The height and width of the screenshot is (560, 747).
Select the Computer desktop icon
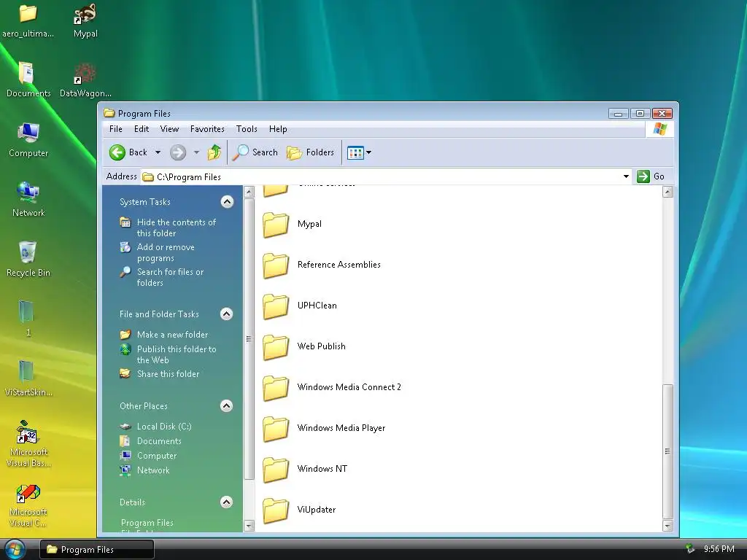pos(28,133)
